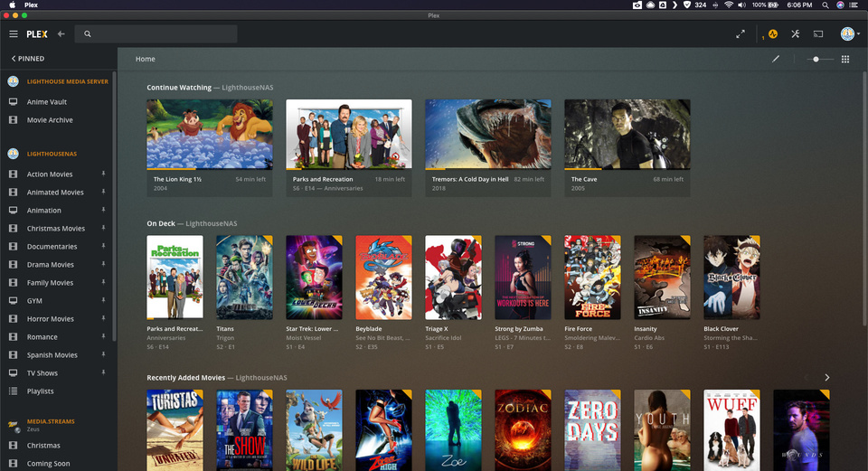Unpin the Drama Movies library
Screen dimensions: 868x471
(x=103, y=265)
